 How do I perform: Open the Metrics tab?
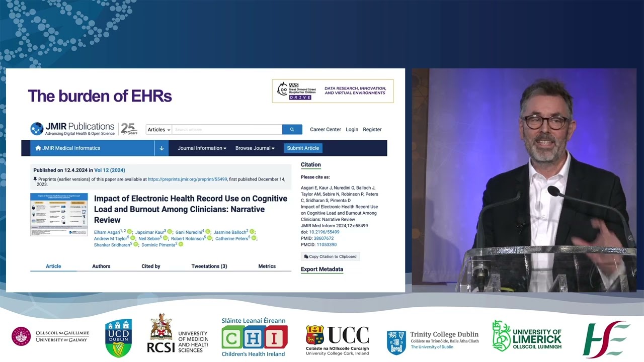point(267,266)
